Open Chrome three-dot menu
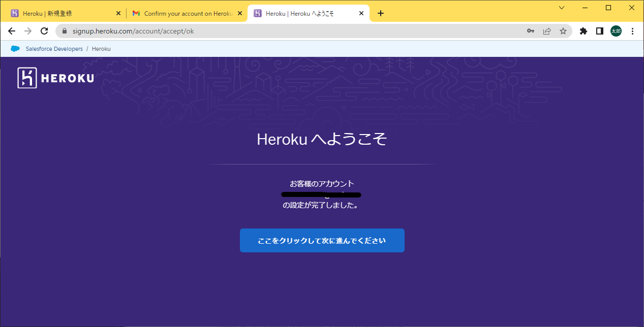Image resolution: width=644 pixels, height=327 pixels. point(632,31)
